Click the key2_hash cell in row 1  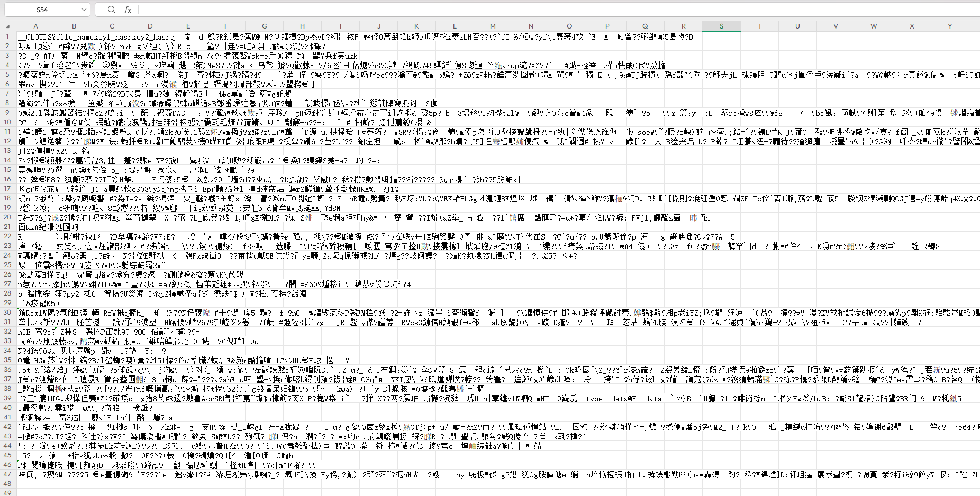click(x=149, y=36)
